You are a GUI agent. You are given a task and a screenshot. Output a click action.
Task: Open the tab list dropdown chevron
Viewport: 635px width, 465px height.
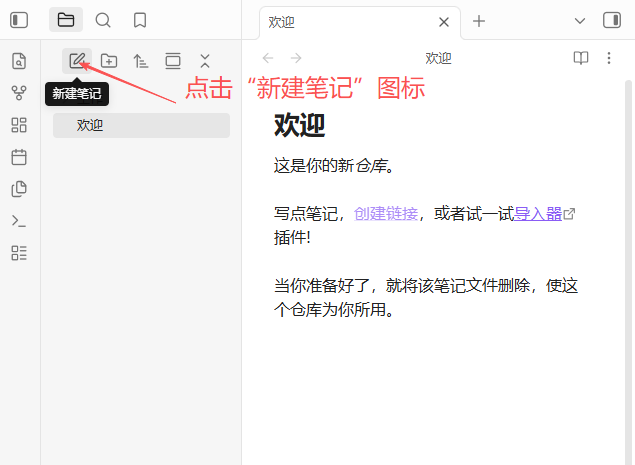pyautogui.click(x=580, y=21)
